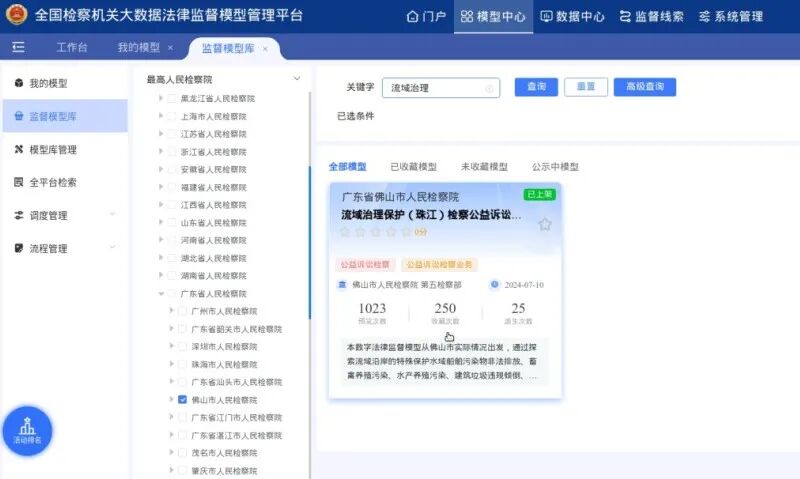Screen dimensions: 800x479
Task: Check the 广州市人民检察院 checkbox
Action: [x=182, y=311]
